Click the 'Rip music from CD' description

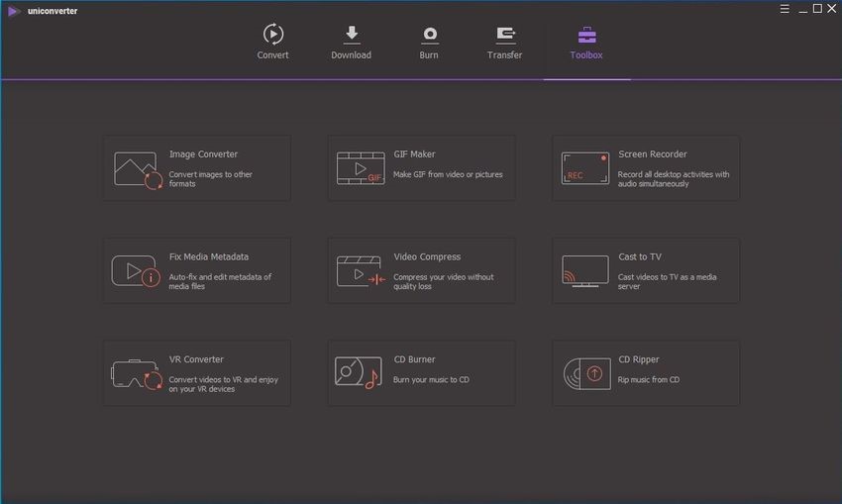649,379
